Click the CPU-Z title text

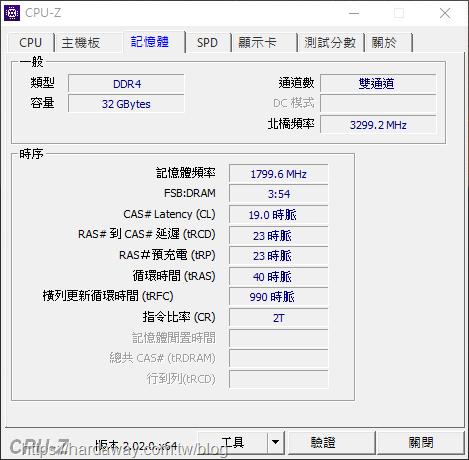43,13
